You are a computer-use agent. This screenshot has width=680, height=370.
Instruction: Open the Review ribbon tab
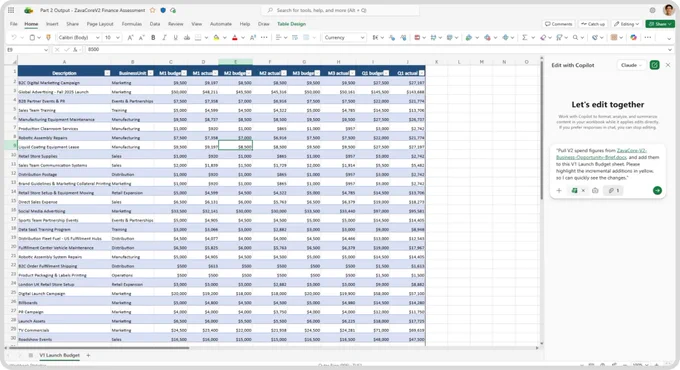click(x=176, y=24)
